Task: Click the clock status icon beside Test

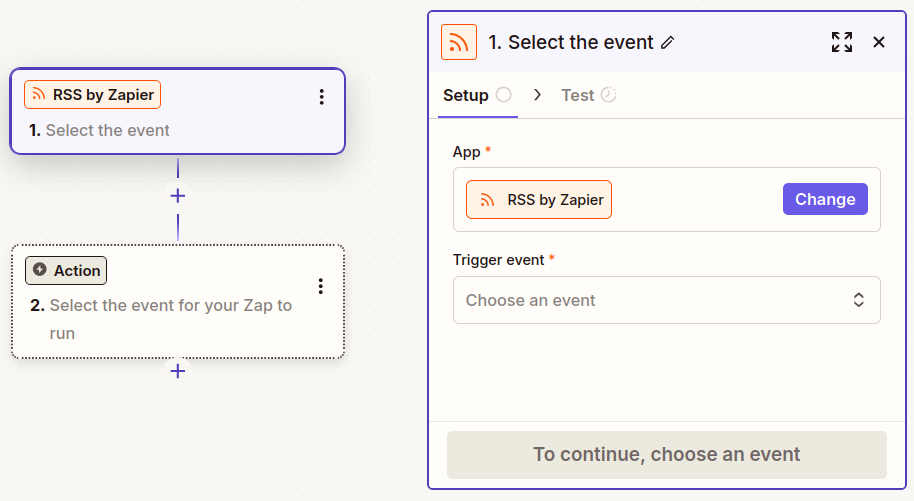Action: click(x=608, y=95)
